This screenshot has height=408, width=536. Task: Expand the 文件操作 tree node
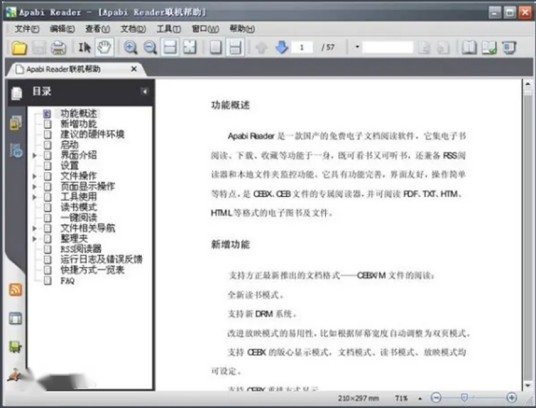34,176
